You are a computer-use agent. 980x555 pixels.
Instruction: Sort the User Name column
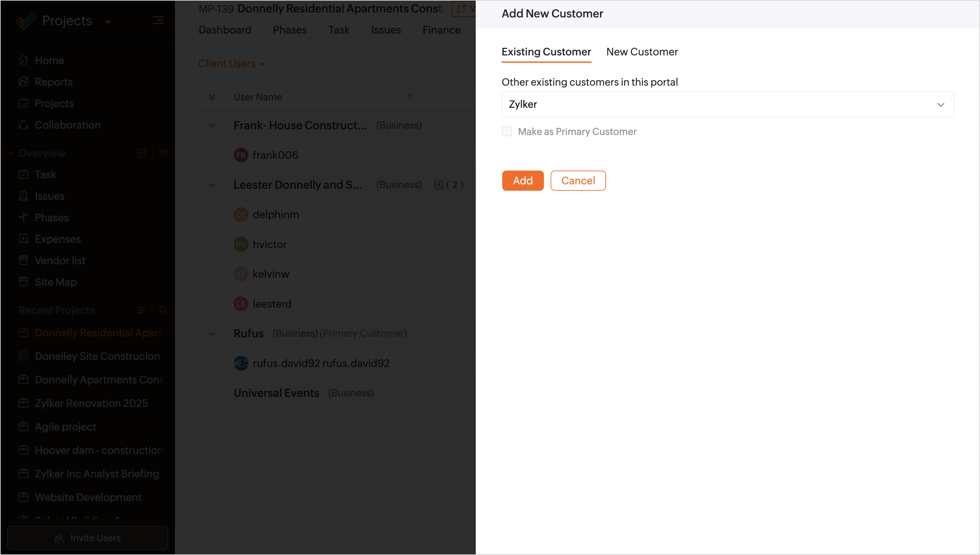(x=410, y=97)
